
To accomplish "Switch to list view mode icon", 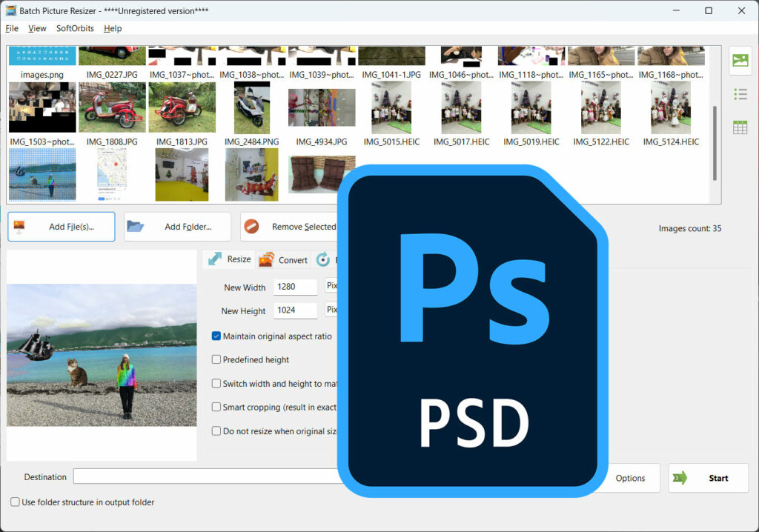I will [740, 94].
